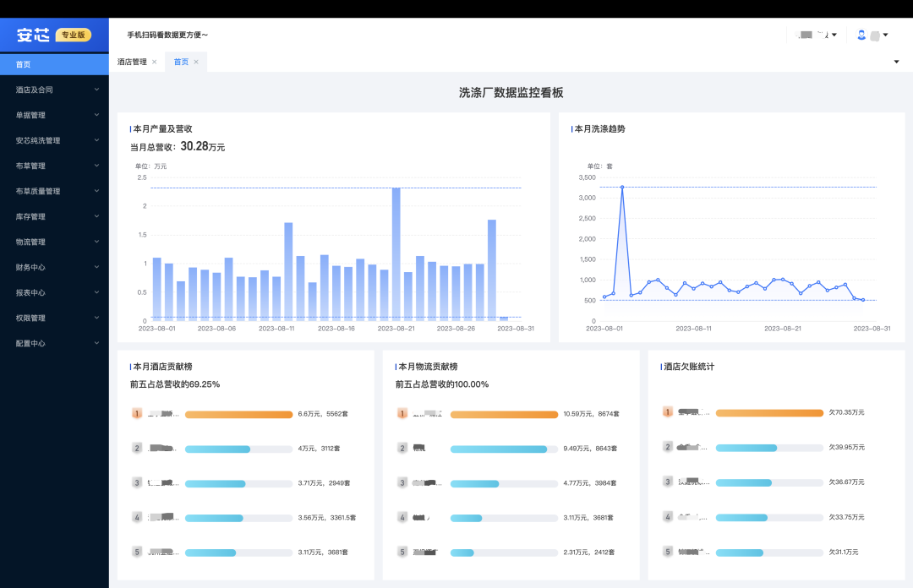Screen dimensions: 913x588
Task: Click the tallest revenue bar in chart
Action: tap(396, 253)
